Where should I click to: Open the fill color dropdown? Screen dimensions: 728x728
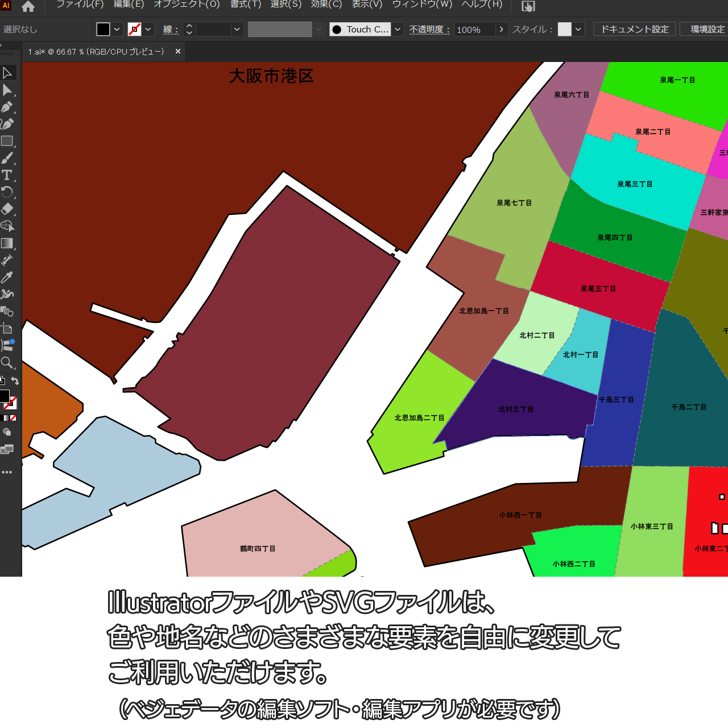coord(117,30)
